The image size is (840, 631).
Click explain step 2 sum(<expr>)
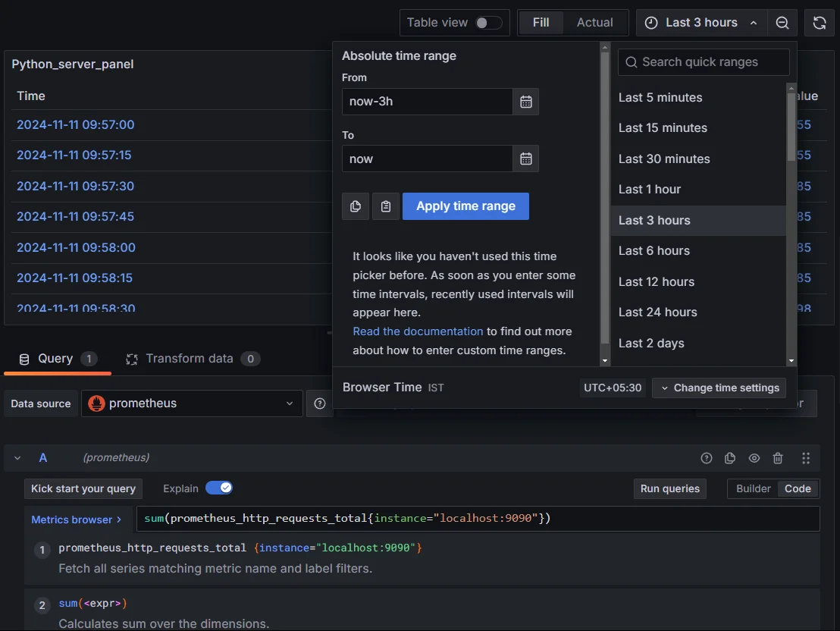[92, 604]
